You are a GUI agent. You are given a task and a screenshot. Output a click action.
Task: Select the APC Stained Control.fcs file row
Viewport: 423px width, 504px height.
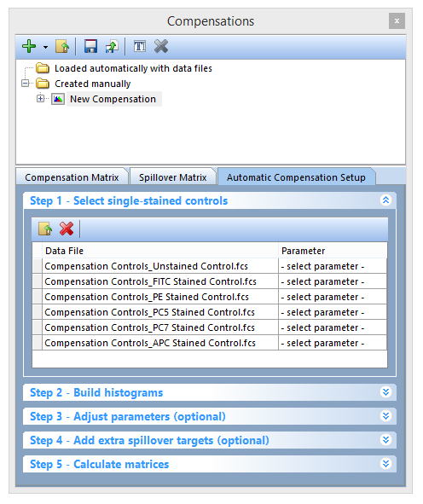pos(160,343)
